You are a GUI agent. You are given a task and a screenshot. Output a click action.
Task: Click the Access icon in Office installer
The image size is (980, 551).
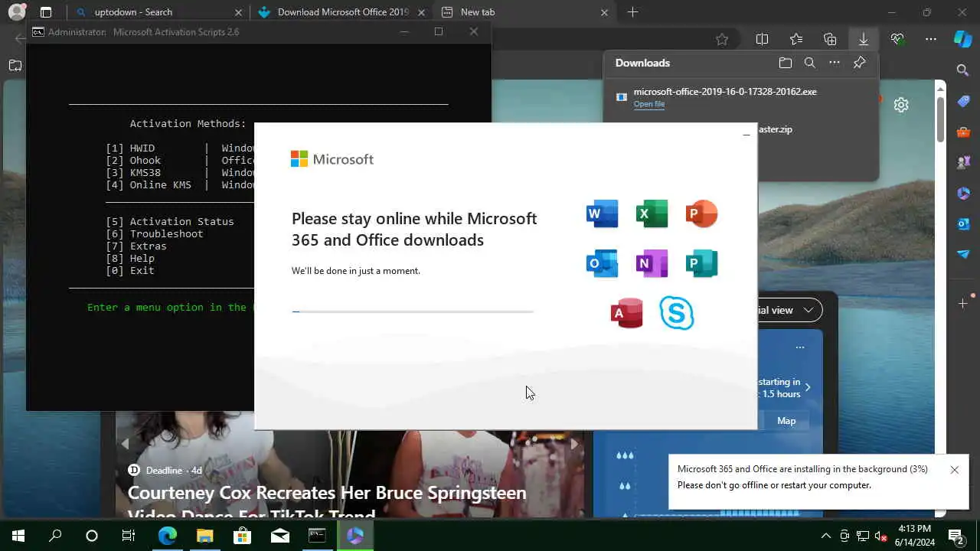point(626,313)
